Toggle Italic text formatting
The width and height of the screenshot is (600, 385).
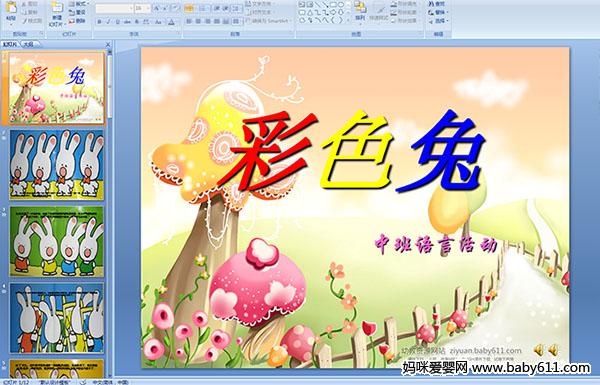(108, 22)
